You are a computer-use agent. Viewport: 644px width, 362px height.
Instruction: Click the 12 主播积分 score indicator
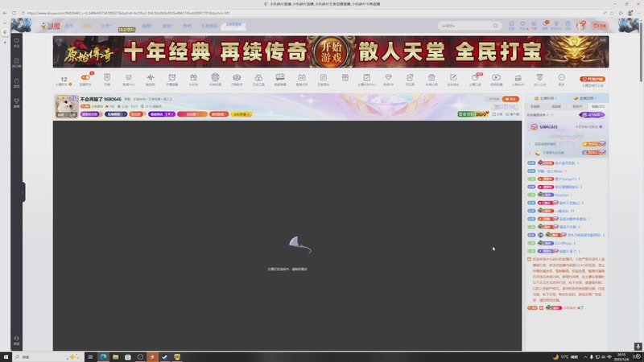pyautogui.click(x=64, y=80)
